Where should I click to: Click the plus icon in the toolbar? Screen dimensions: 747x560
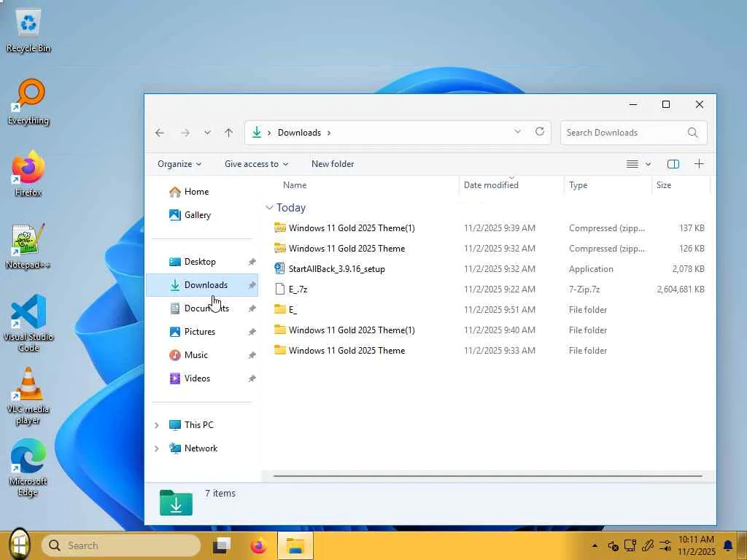[x=699, y=164]
